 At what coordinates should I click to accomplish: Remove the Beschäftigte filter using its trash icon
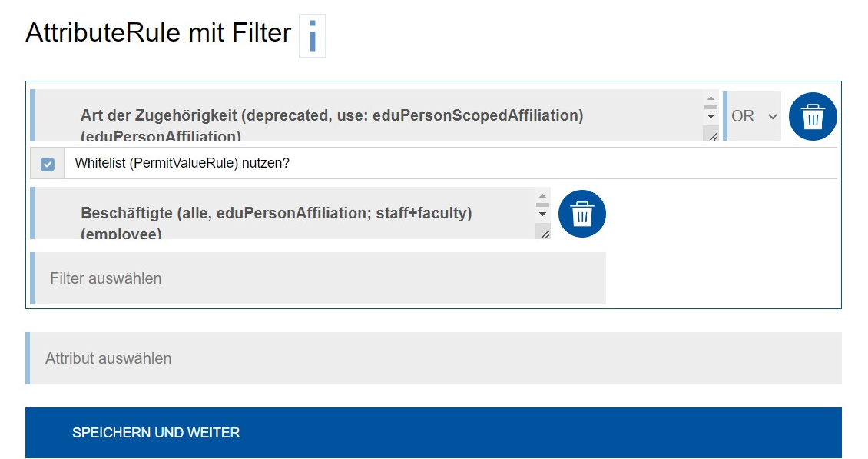(581, 215)
